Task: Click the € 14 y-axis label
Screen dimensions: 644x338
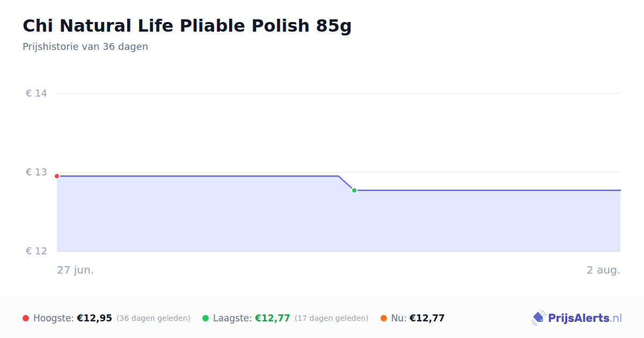Action: coord(36,93)
